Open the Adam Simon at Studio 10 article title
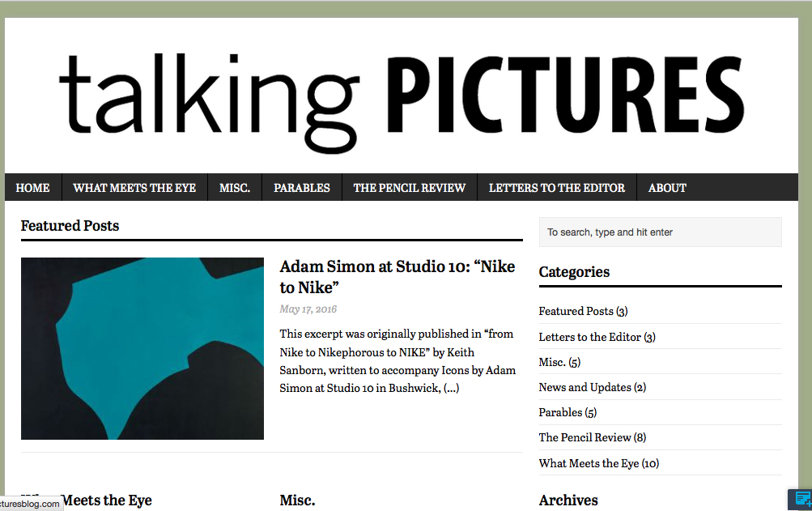 [397, 277]
